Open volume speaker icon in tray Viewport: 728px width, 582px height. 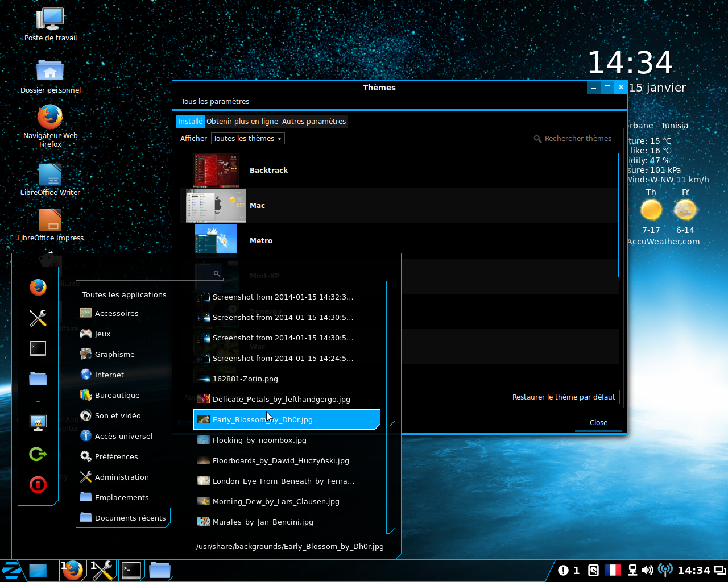pos(647,571)
